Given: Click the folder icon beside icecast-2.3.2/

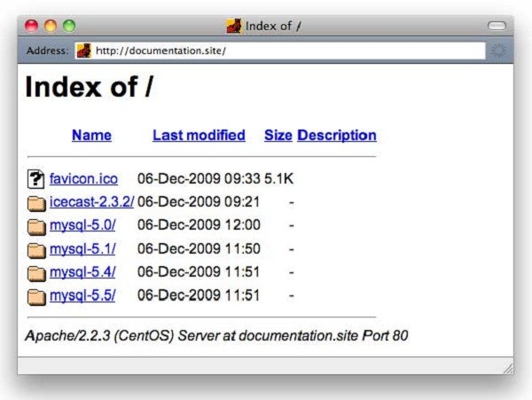Looking at the screenshot, I should pos(36,204).
